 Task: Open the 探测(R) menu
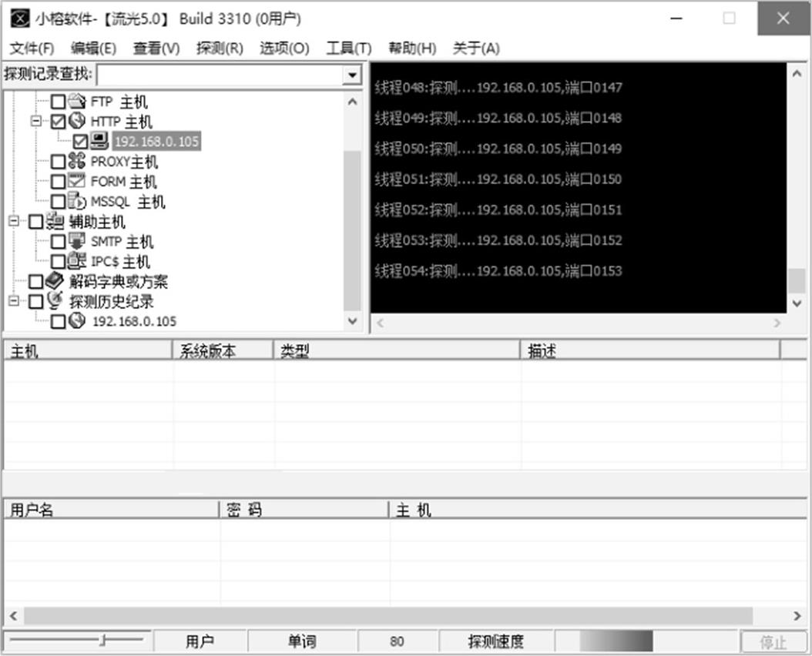pyautogui.click(x=220, y=49)
